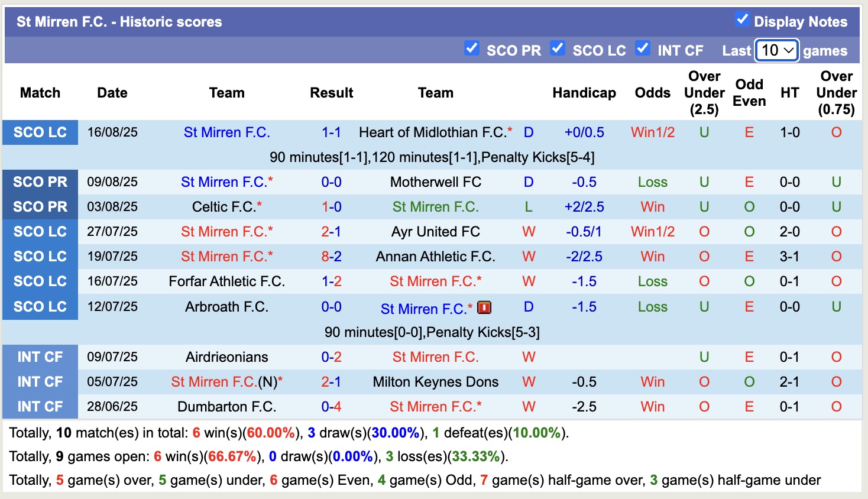Disable the SCO LC filter checkbox
The width and height of the screenshot is (868, 499).
coord(558,50)
